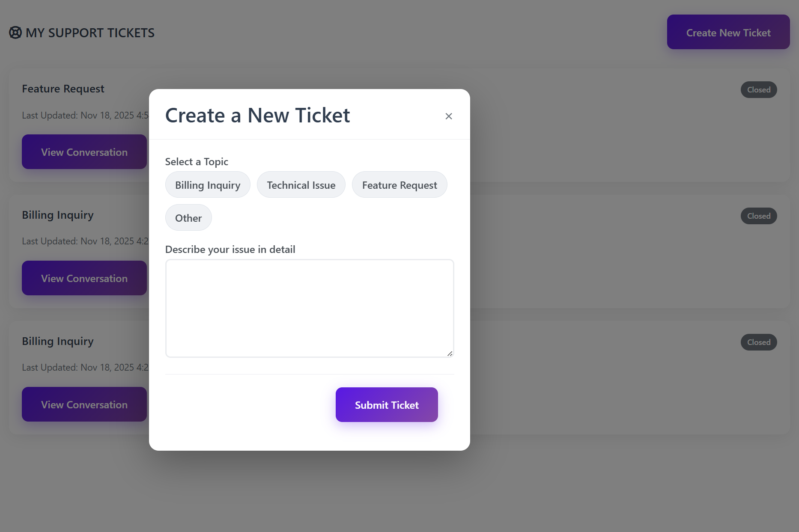Pick the Feature Request topic chip
This screenshot has width=799, height=532.
pos(399,185)
